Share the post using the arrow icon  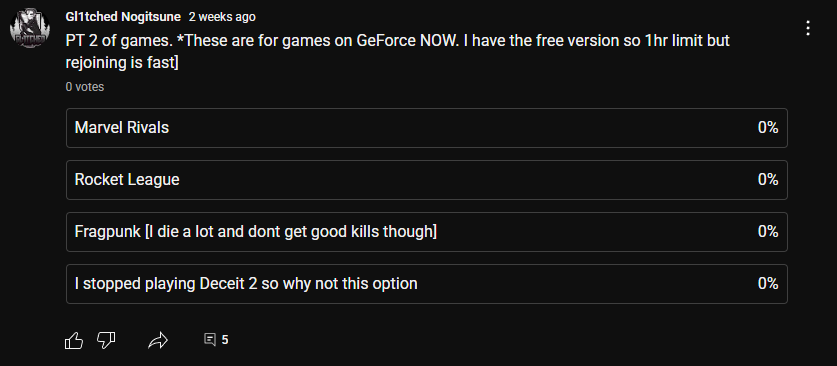tap(158, 340)
